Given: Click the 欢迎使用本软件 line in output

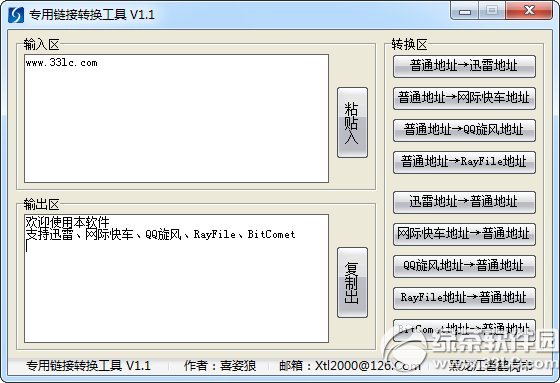Looking at the screenshot, I should [67, 222].
